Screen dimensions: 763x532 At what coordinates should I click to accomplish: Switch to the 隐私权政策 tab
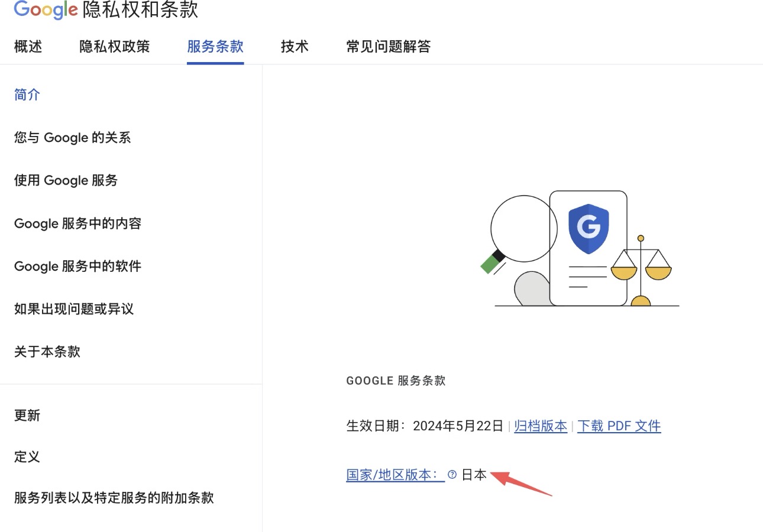click(115, 47)
